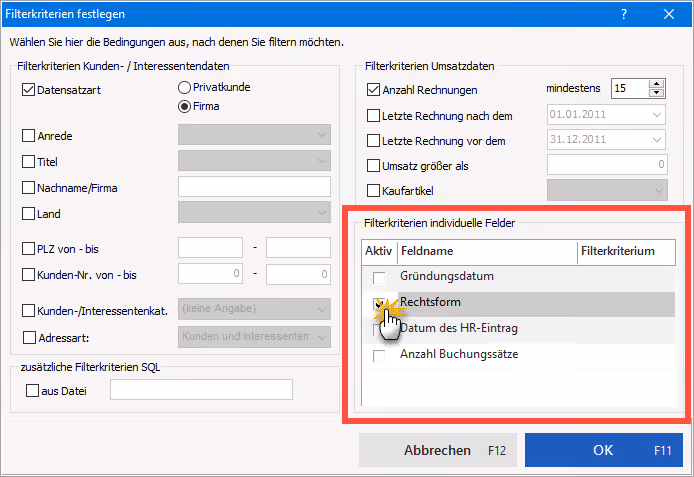This screenshot has width=694, height=477.
Task: Open the Land dropdown
Action: coord(254,212)
